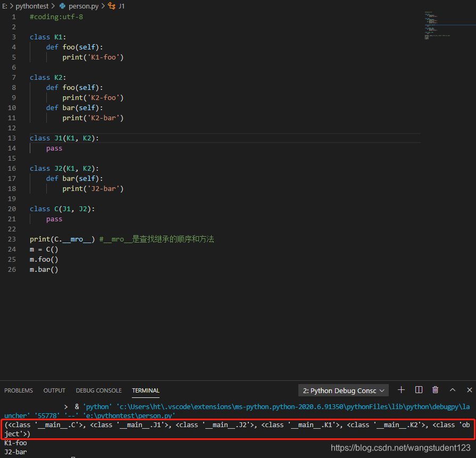Click the 'class K2:' line

48,78
